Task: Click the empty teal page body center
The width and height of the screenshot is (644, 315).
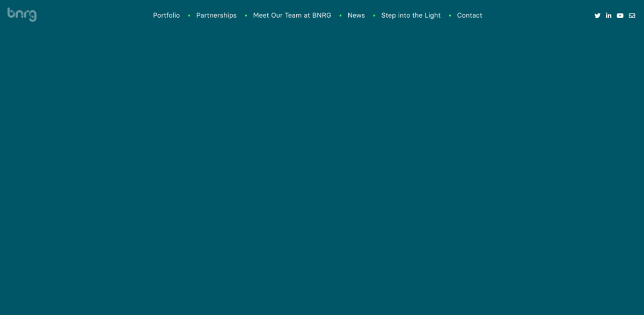Action: click(x=322, y=172)
